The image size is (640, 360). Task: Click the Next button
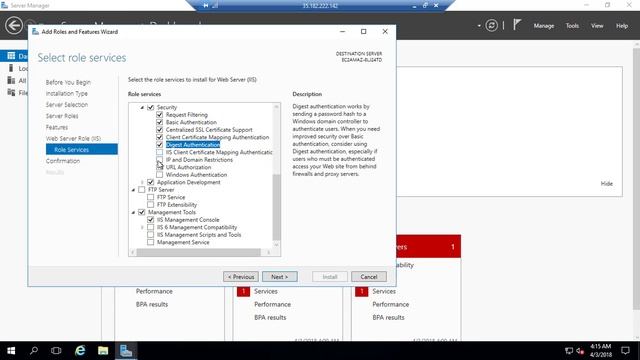tap(280, 277)
